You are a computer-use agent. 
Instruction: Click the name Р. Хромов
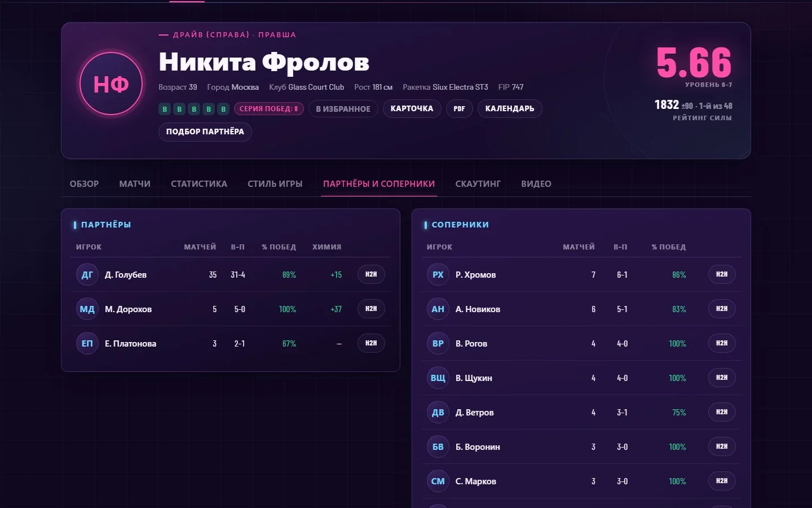(x=475, y=275)
